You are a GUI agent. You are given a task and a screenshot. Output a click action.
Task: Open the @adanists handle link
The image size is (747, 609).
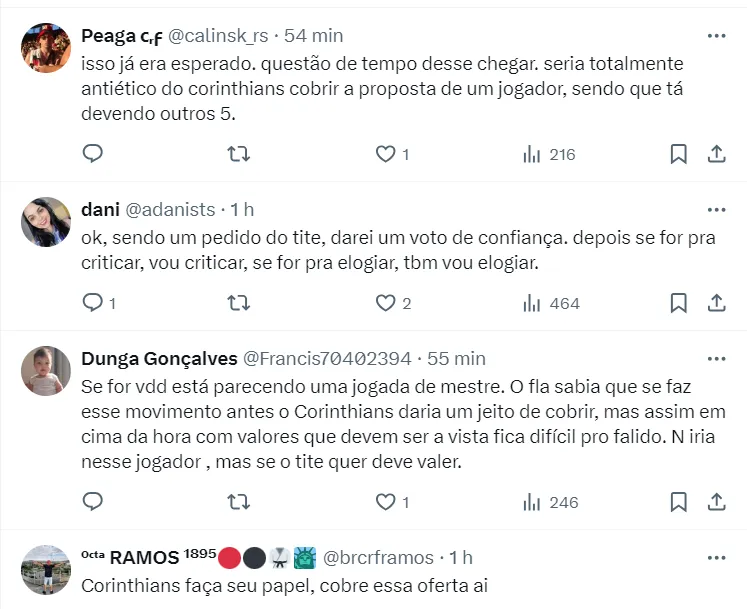(x=170, y=209)
